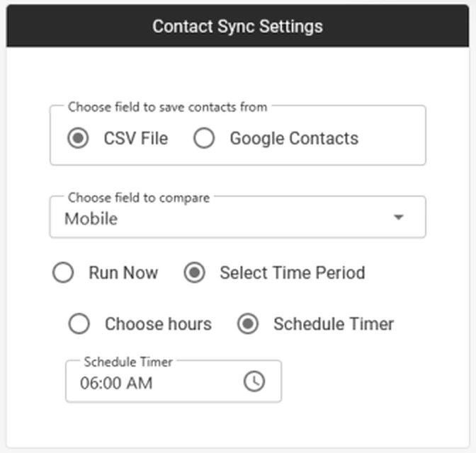The height and width of the screenshot is (453, 476).
Task: Pick the Schedule Timer radio button
Action: [248, 323]
